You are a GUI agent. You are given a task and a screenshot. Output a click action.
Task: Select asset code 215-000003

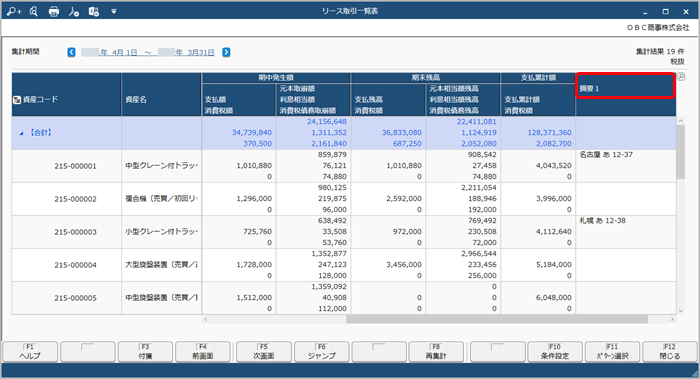point(75,232)
